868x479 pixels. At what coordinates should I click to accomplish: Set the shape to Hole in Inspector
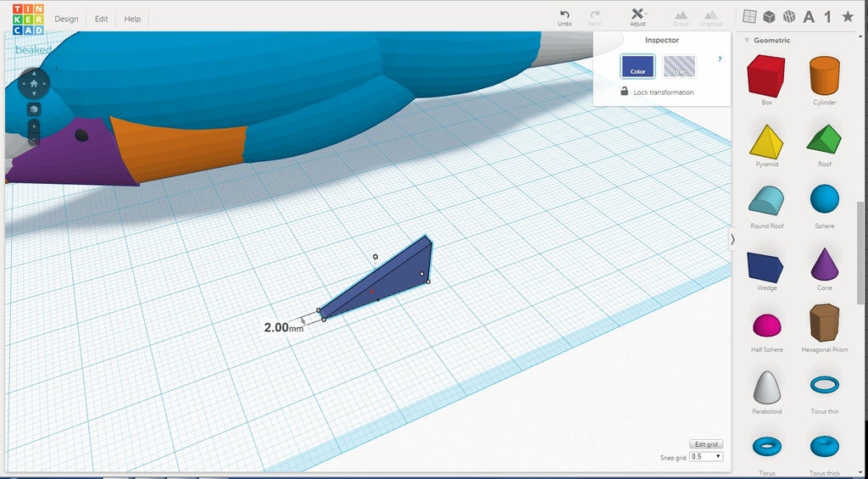click(x=679, y=66)
